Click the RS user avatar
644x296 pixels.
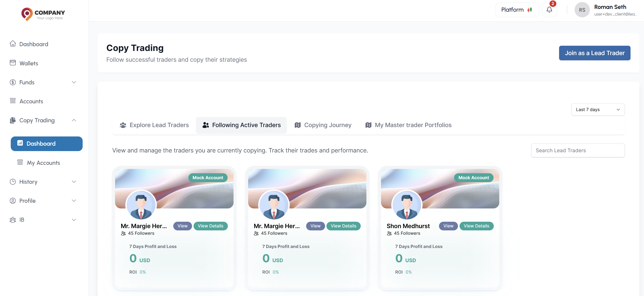tap(582, 10)
